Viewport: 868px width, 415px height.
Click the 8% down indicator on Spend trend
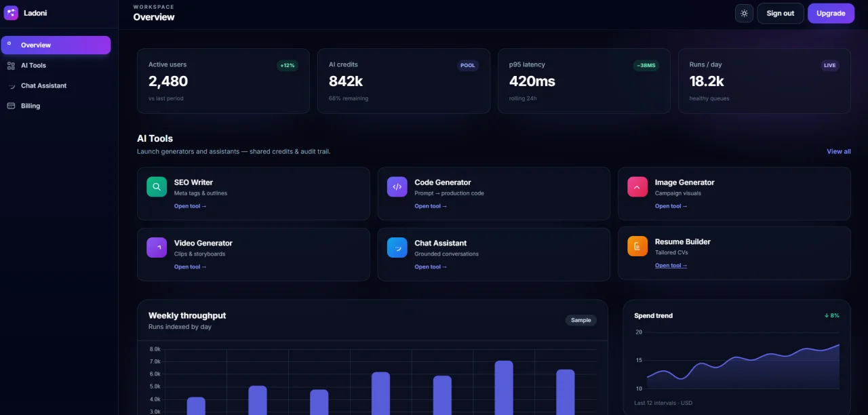[831, 316]
